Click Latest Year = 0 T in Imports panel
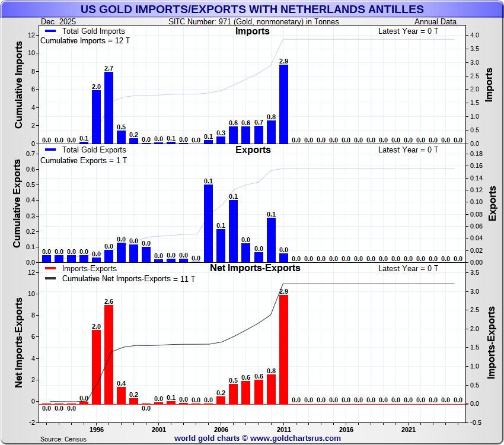The image size is (504, 445). (408, 31)
